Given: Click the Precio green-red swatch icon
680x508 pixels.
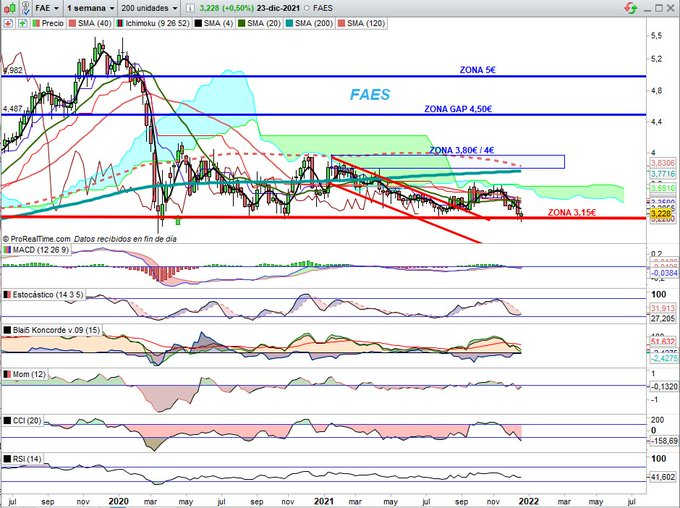Looking at the screenshot, I should pyautogui.click(x=36, y=23).
